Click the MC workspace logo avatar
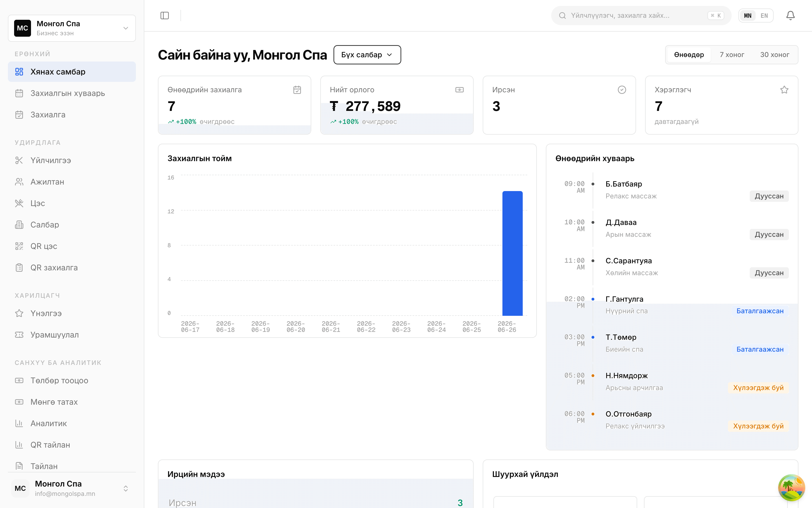 [x=23, y=28]
